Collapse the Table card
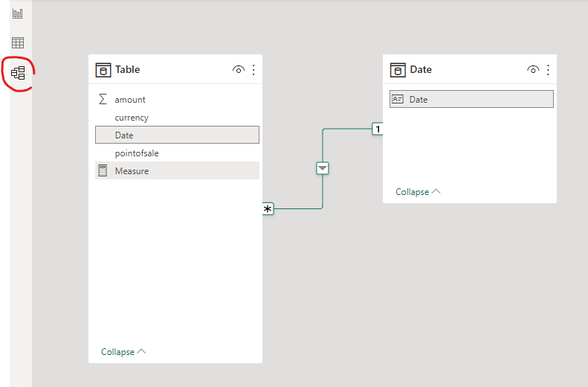Image resolution: width=588 pixels, height=387 pixels. (x=123, y=352)
